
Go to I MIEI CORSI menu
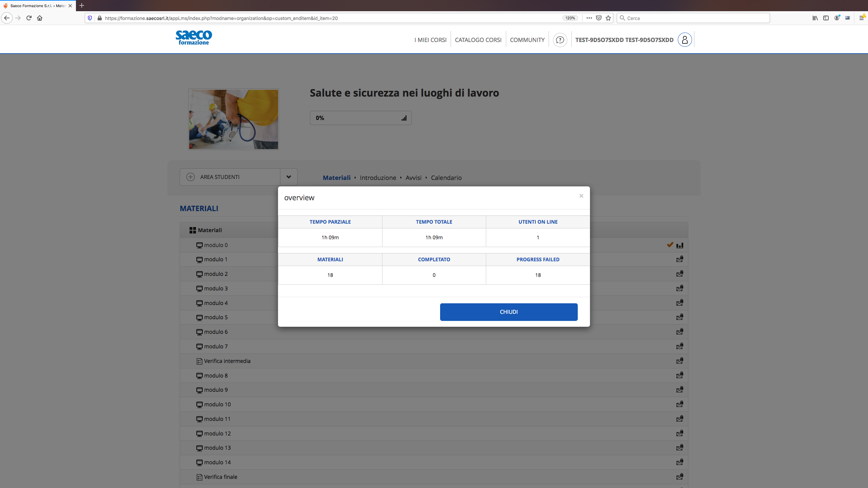click(430, 40)
